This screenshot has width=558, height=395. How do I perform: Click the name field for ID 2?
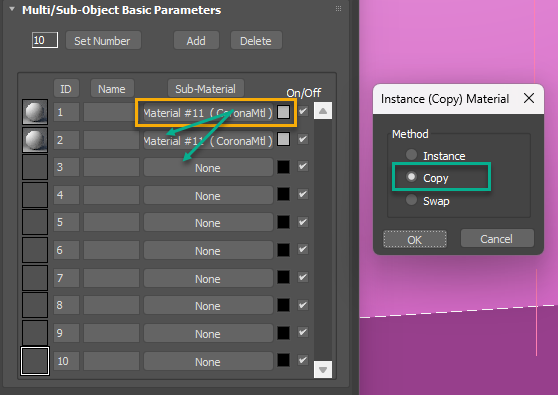(x=111, y=140)
